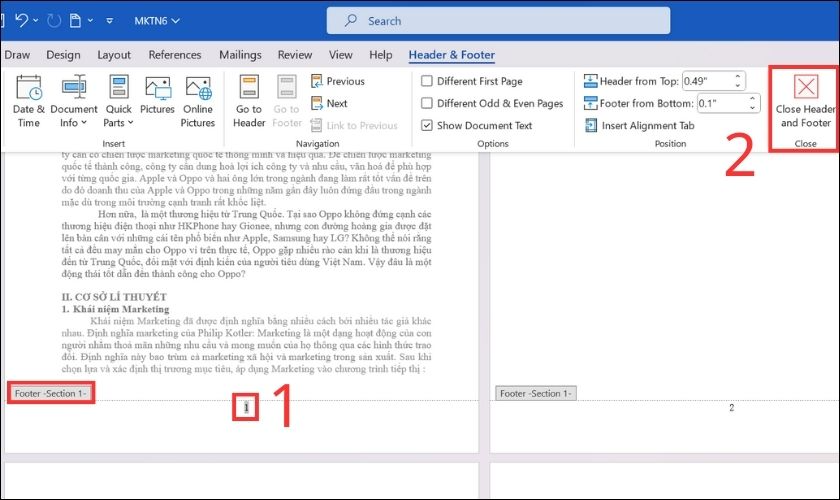Switch to the View tab

tap(341, 55)
